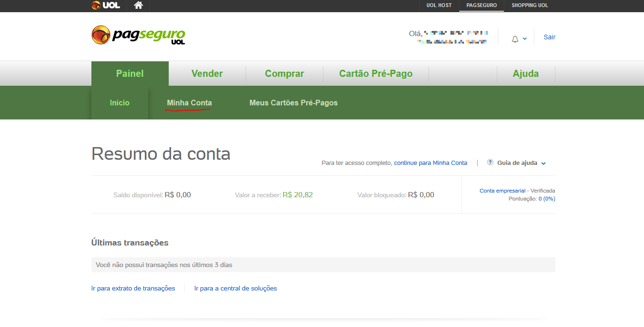Open the Vender tab
The width and height of the screenshot is (644, 327).
pos(207,74)
